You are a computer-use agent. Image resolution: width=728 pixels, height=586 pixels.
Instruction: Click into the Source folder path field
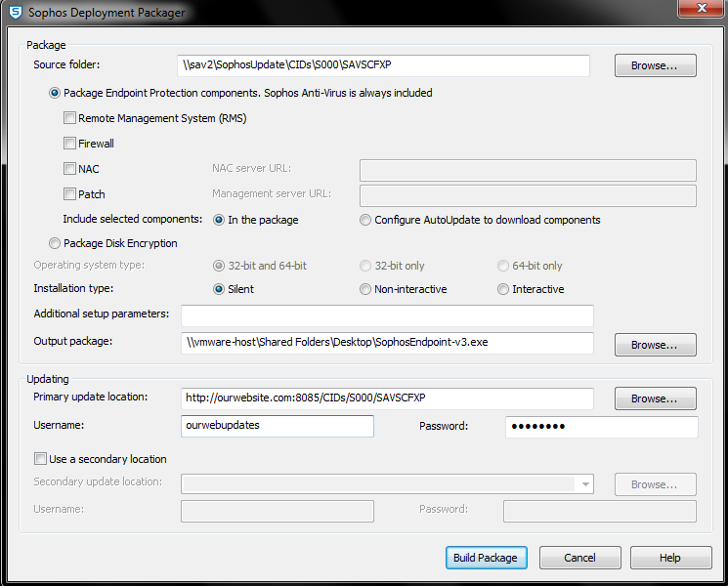pos(383,65)
